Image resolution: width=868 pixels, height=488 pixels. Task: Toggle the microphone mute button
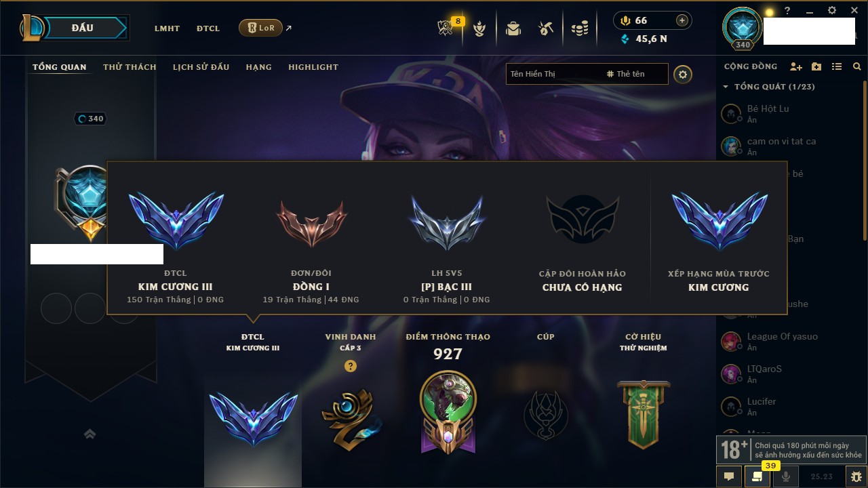coord(786,476)
